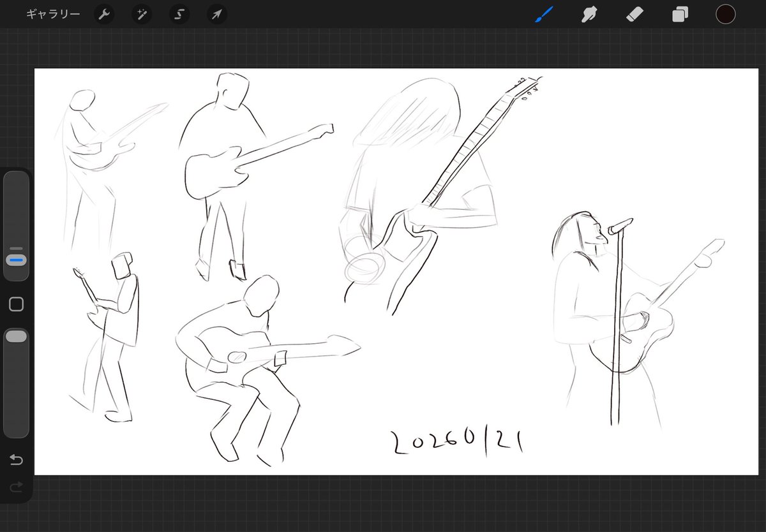Click the brush size slider handle
Image resolution: width=766 pixels, height=532 pixels.
tap(17, 260)
